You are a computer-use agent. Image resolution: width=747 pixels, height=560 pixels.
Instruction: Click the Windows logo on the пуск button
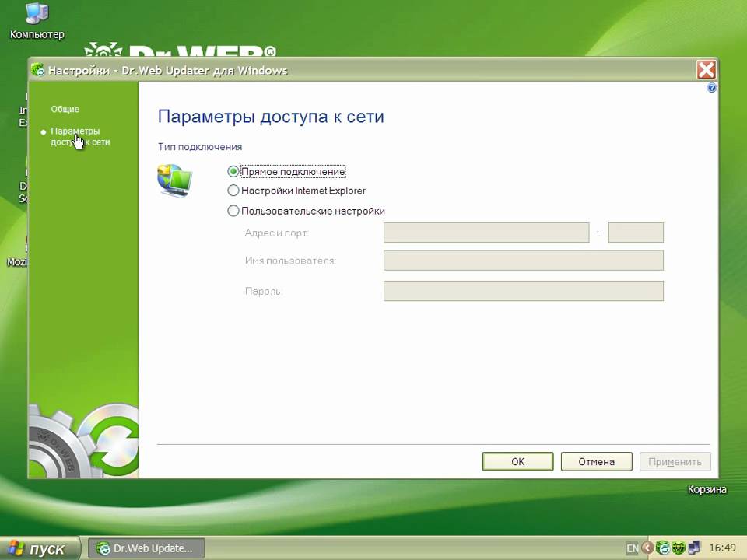[16, 548]
